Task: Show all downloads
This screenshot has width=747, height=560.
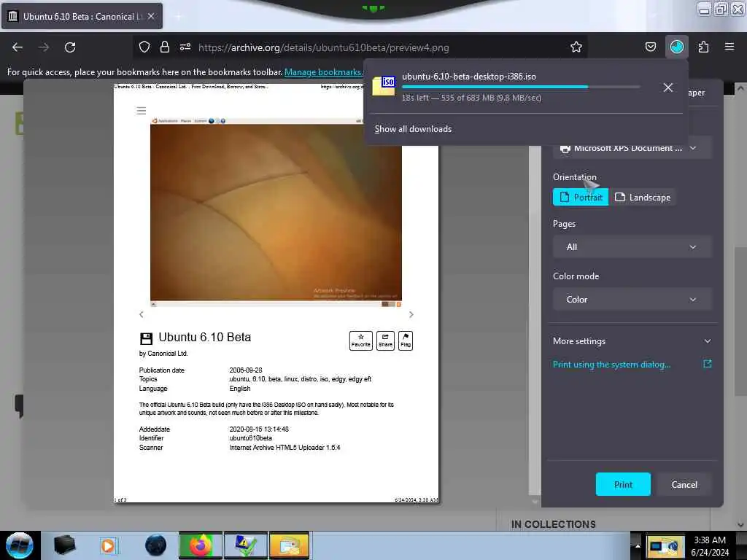Action: tap(413, 129)
